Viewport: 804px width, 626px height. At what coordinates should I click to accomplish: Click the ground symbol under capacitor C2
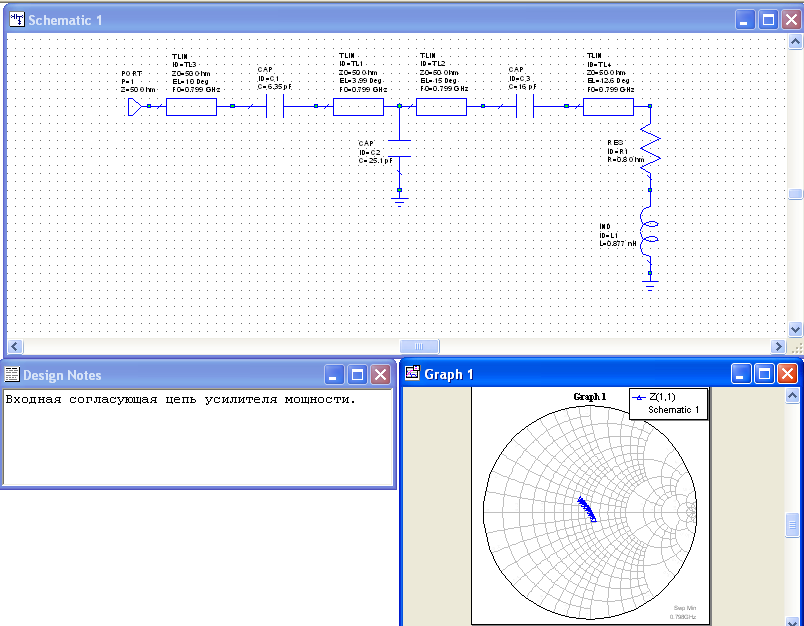399,200
